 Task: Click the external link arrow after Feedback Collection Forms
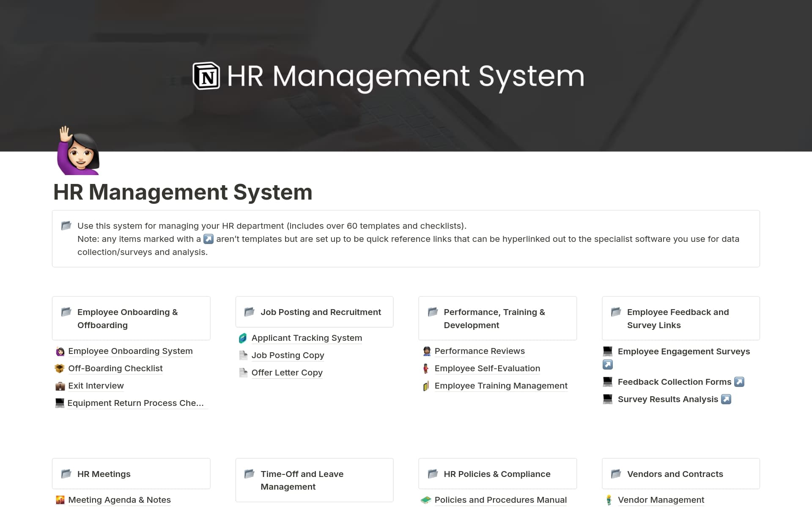[739, 382]
